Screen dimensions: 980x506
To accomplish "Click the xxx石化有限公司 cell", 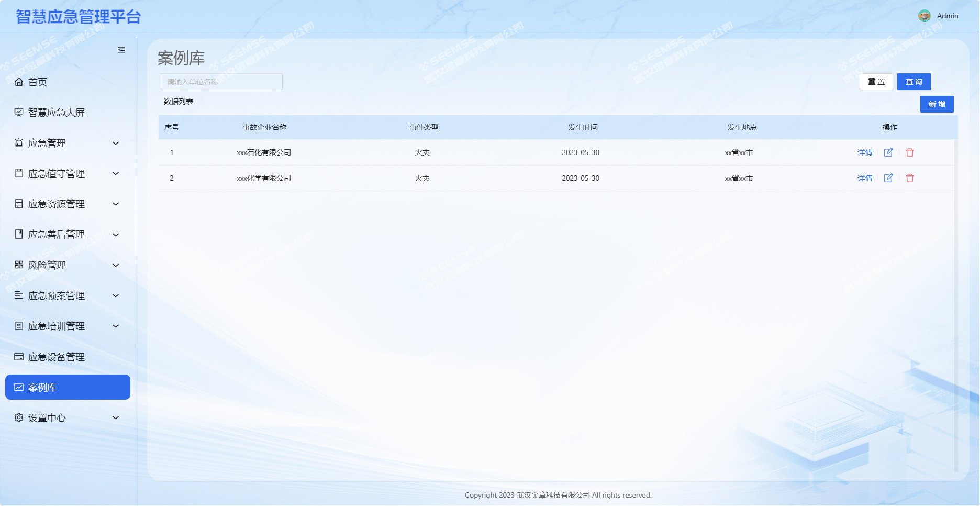I will (x=264, y=152).
